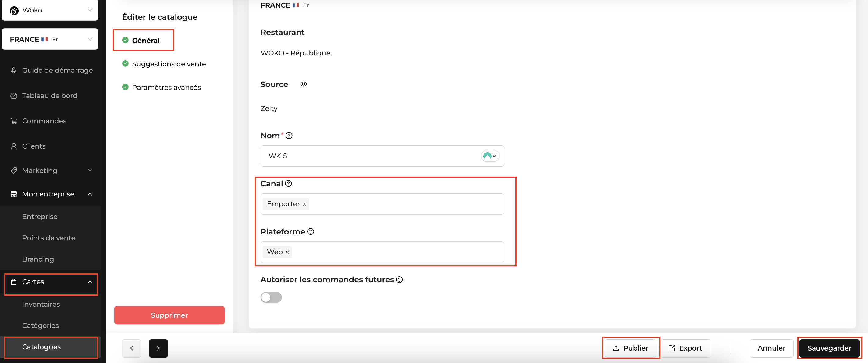Click the Guide de démarrage rocket icon
The height and width of the screenshot is (363, 868).
coord(14,70)
